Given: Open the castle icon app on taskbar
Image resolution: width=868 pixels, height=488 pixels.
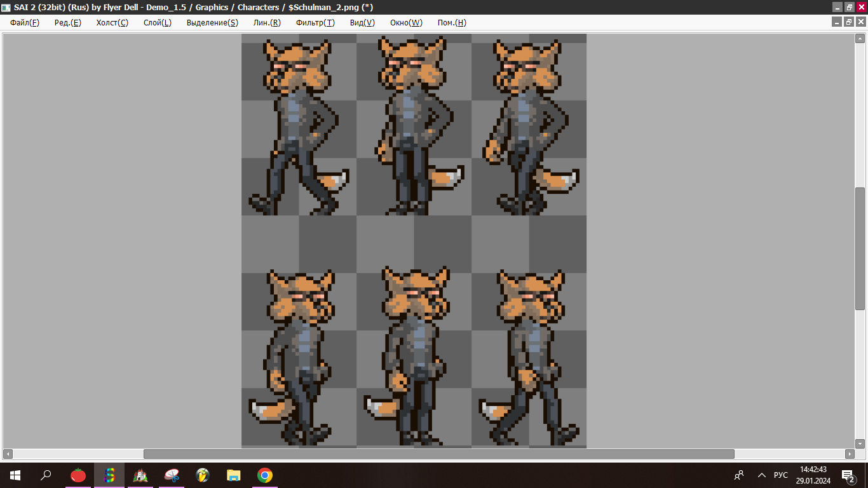Looking at the screenshot, I should [140, 475].
